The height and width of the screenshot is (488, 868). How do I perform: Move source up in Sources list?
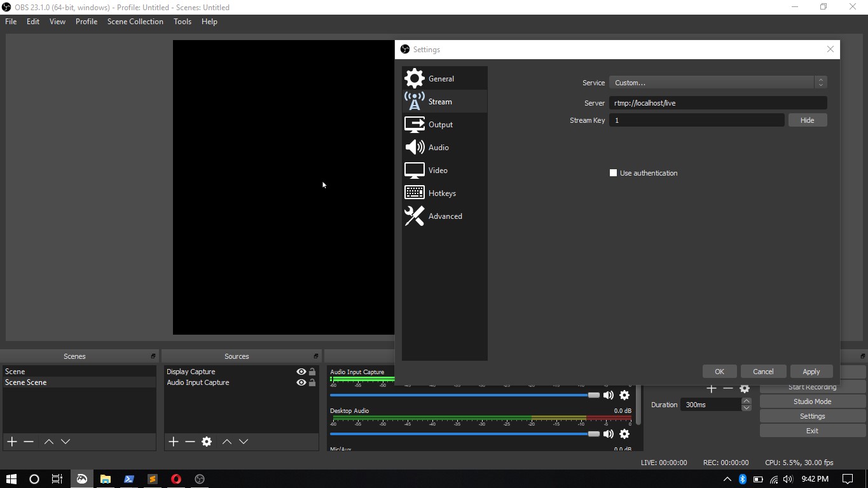(x=227, y=442)
